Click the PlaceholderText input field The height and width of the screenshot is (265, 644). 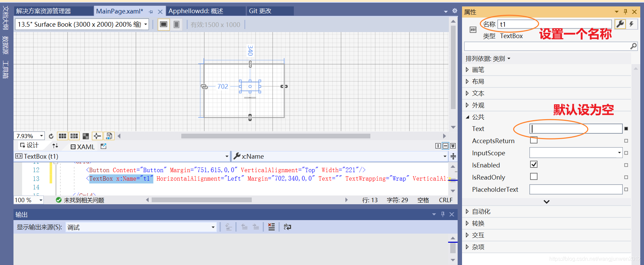576,189
